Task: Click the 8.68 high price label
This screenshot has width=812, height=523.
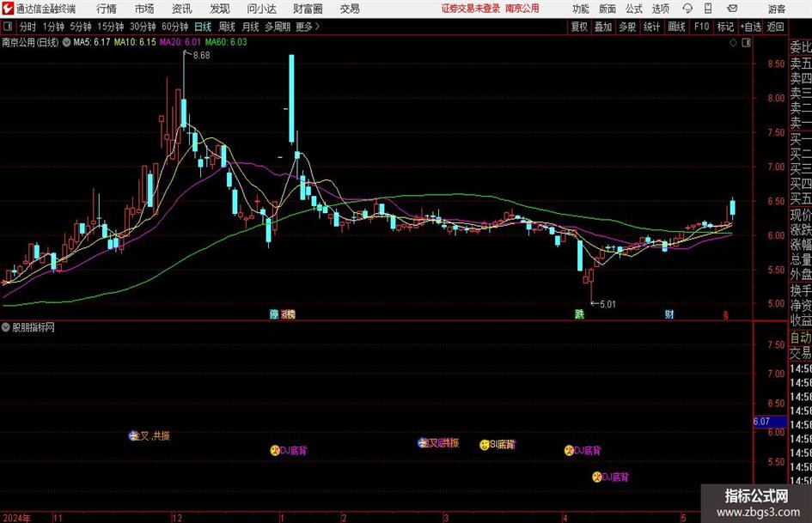Action: (201, 55)
